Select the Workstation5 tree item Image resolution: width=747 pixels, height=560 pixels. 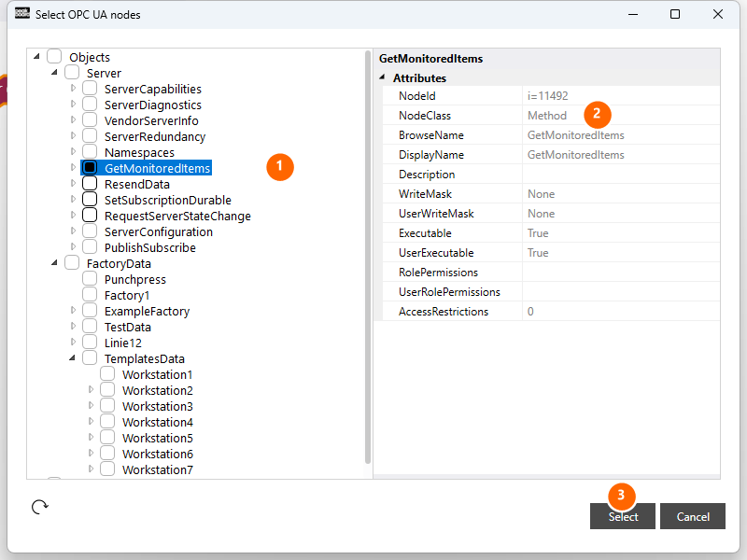(x=158, y=438)
